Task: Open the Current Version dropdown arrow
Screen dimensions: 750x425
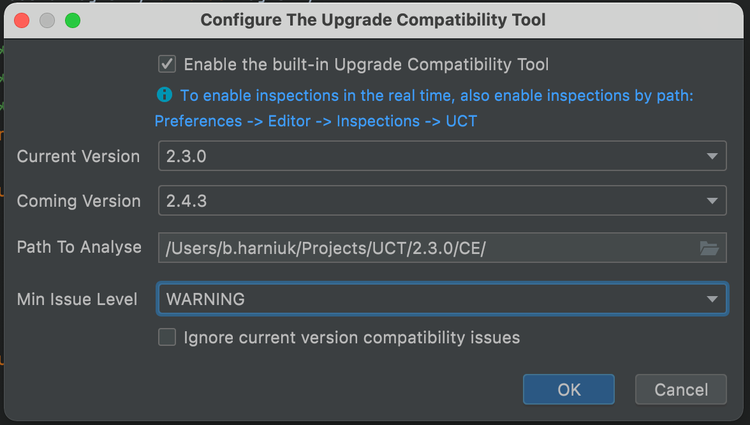Action: 712,156
